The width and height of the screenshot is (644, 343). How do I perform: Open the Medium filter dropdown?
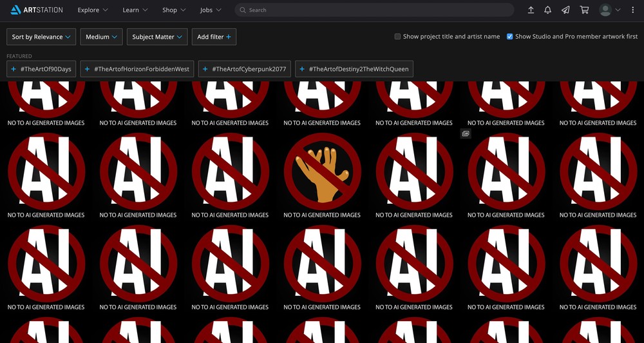tap(102, 37)
